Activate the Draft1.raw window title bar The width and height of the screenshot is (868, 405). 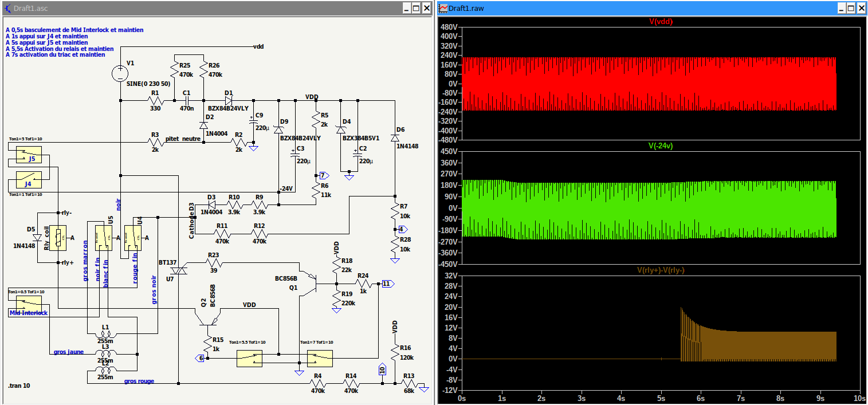tap(630, 8)
